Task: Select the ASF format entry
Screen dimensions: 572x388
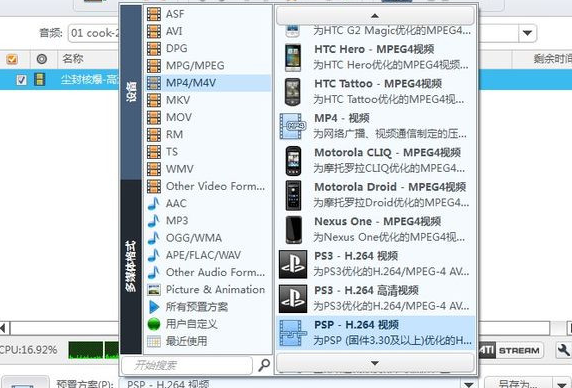Action: click(x=208, y=14)
